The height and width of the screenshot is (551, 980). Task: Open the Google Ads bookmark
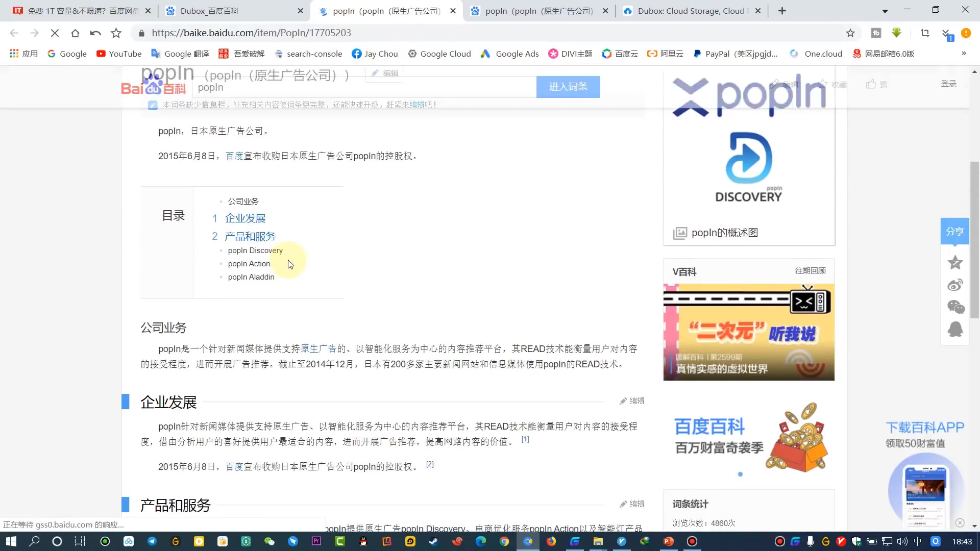[x=510, y=54]
